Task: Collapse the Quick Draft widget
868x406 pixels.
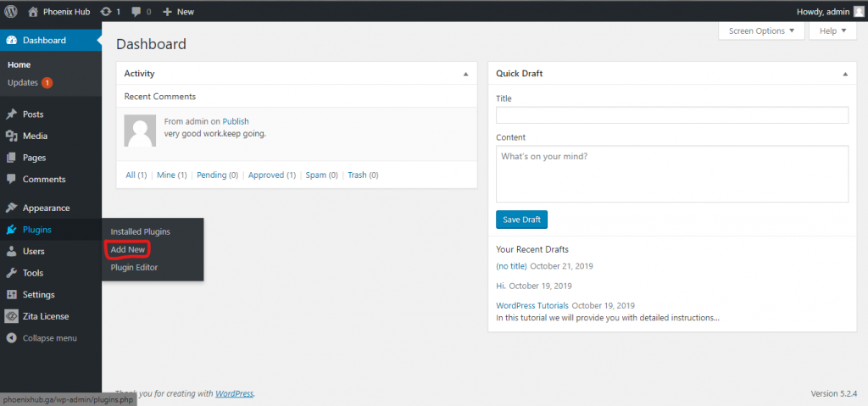Action: 845,74
